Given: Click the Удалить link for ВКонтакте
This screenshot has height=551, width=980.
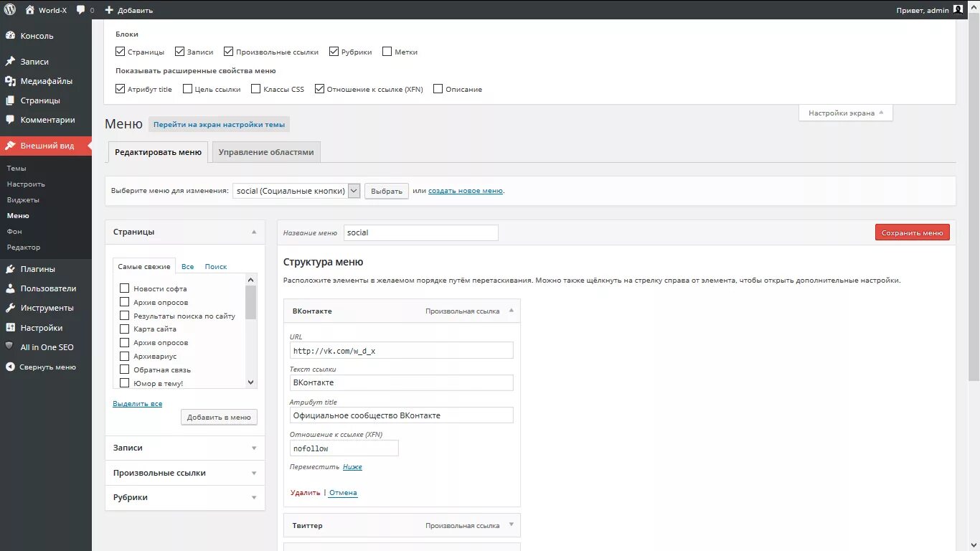Looking at the screenshot, I should click(306, 493).
